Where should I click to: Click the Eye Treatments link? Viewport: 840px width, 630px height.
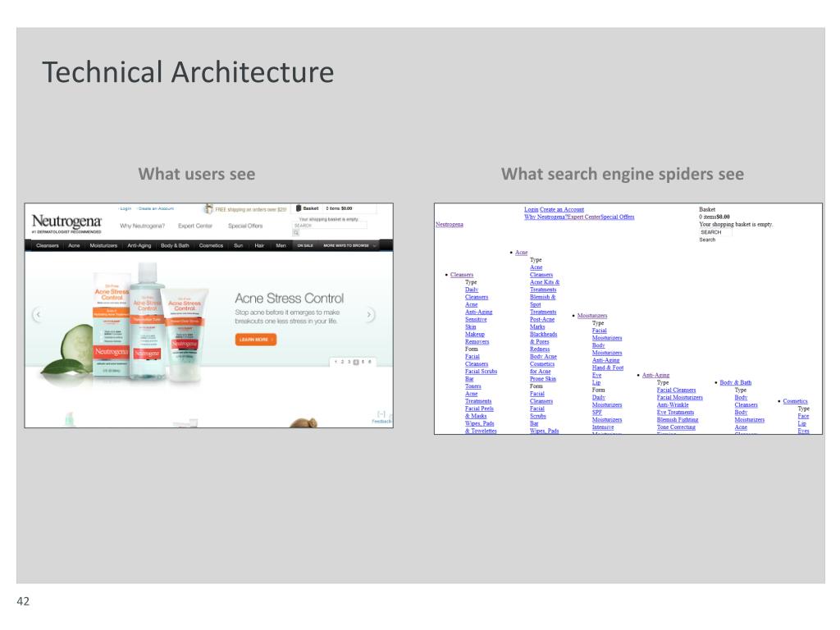pyautogui.click(x=676, y=413)
